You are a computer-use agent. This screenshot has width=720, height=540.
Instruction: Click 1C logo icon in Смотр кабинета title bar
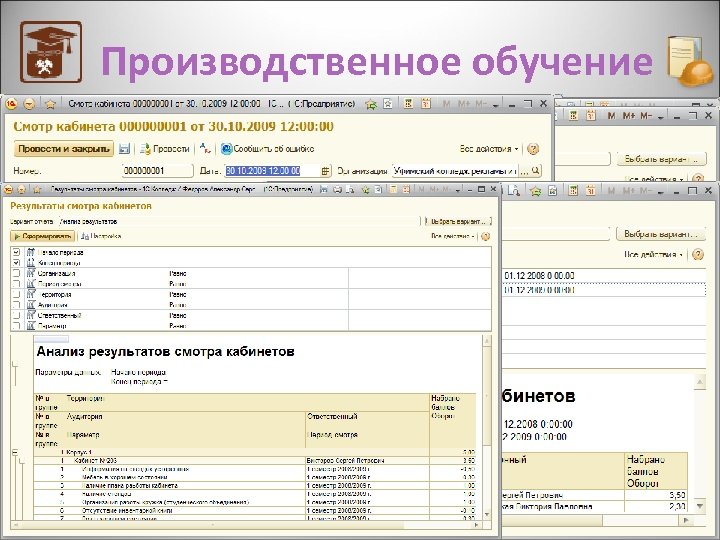tap(11, 104)
